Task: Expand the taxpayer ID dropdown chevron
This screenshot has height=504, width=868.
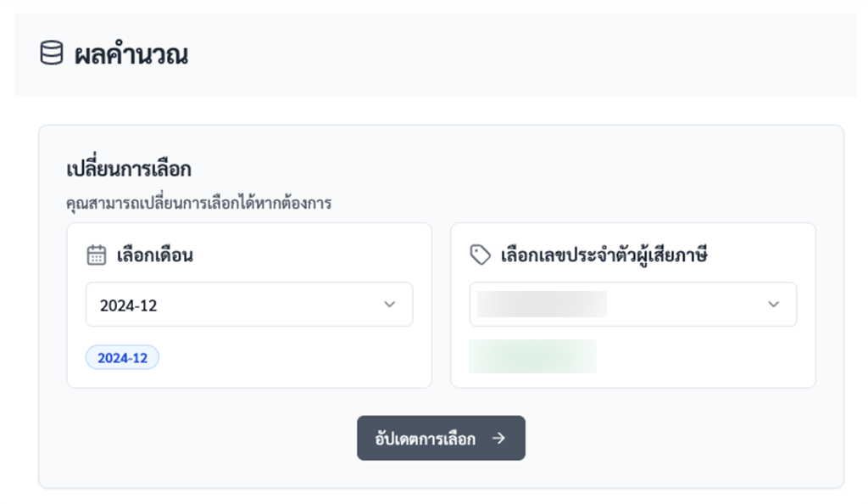Action: tap(773, 305)
